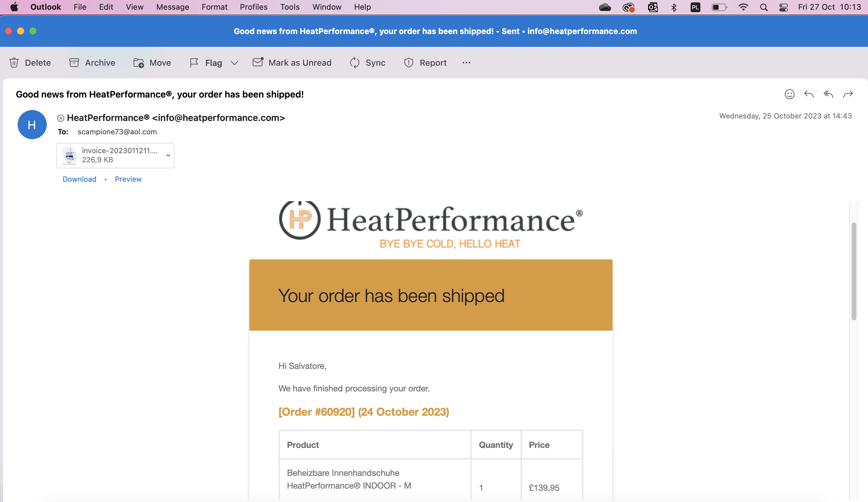868x502 pixels.
Task: Switch the PL keyboard input source
Action: tap(695, 7)
